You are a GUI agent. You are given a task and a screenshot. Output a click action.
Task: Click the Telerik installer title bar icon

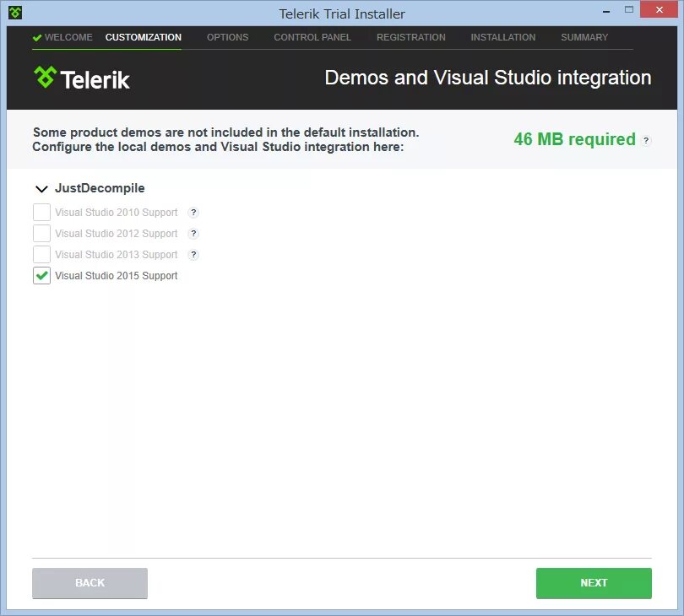15,13
